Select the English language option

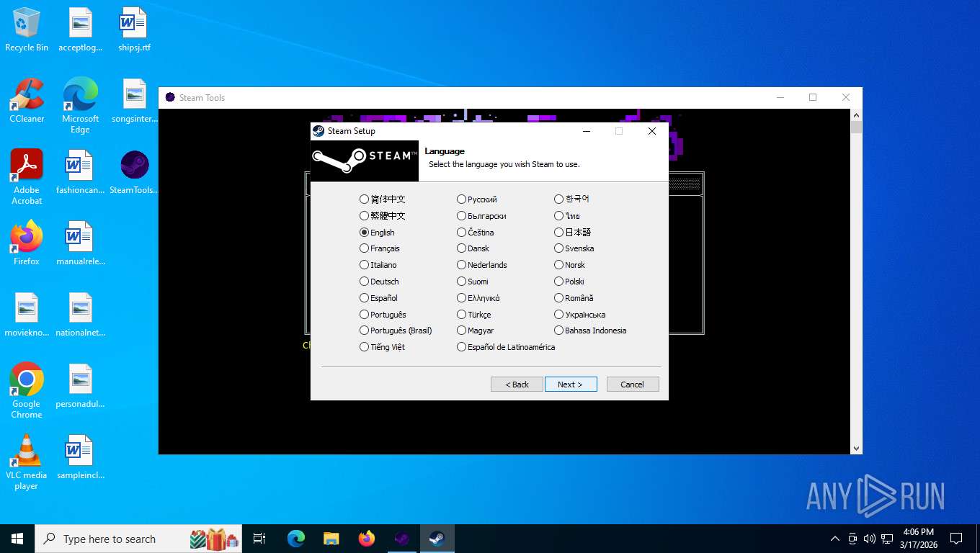point(378,233)
